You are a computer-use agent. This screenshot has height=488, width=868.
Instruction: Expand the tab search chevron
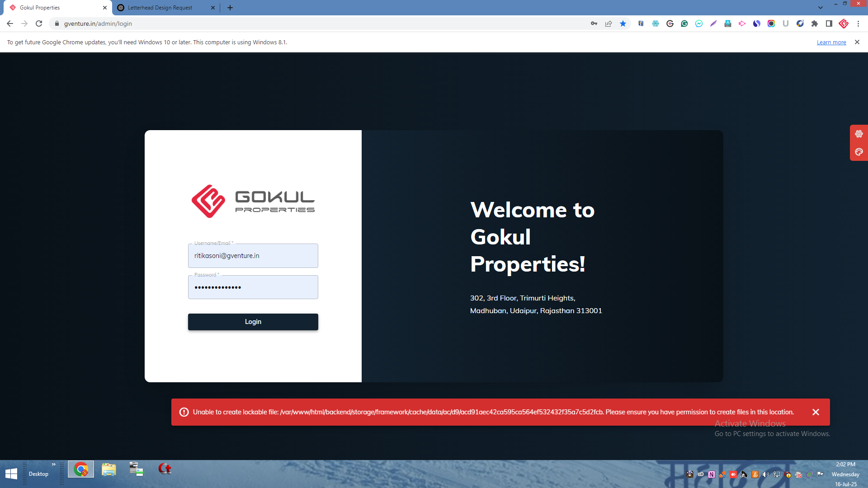click(820, 8)
